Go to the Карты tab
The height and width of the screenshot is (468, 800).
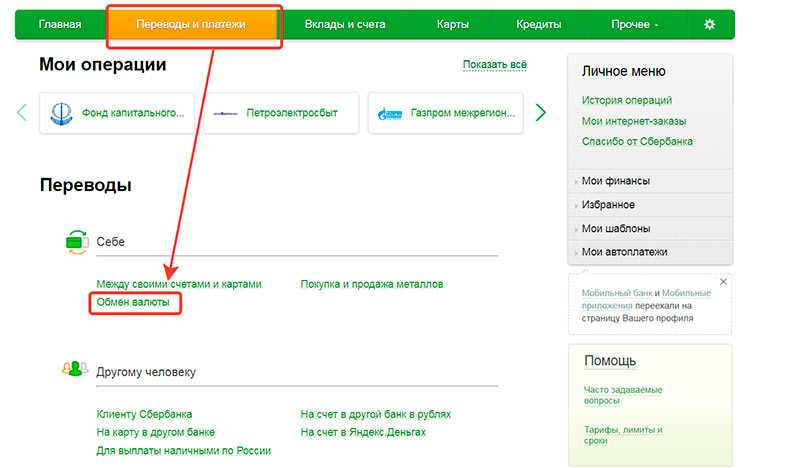point(453,24)
